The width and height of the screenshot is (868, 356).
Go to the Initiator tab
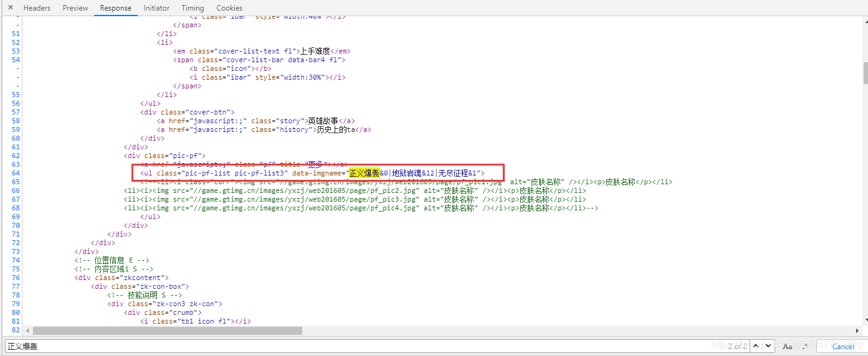(x=156, y=8)
